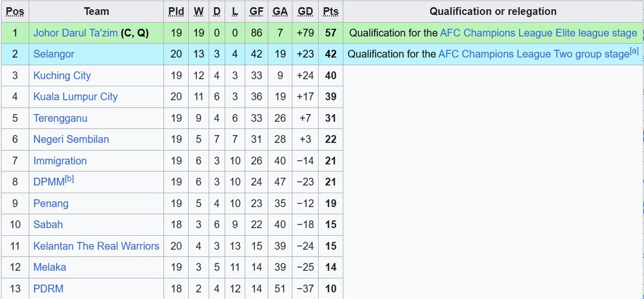Click the Selangor team link
The height and width of the screenshot is (299, 644).
click(x=53, y=54)
